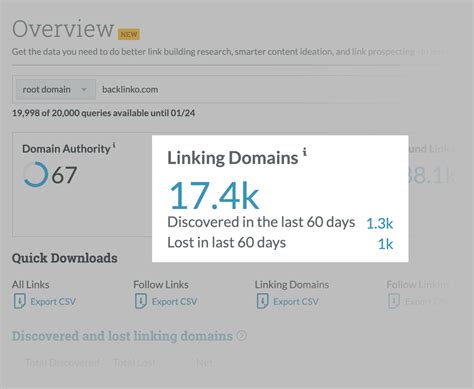This screenshot has width=474, height=389.
Task: Click the Overview page heading
Action: pyautogui.click(x=63, y=29)
